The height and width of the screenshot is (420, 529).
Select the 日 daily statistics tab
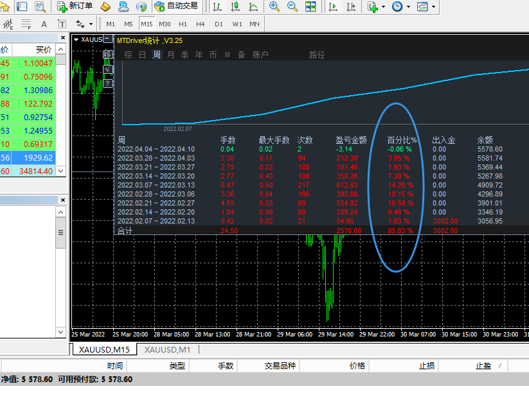click(142, 55)
